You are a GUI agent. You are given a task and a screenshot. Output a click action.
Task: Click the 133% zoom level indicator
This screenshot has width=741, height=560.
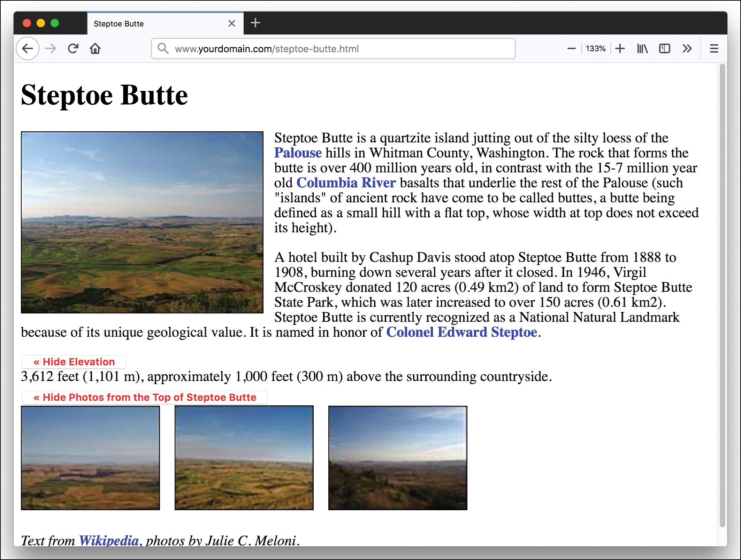click(x=595, y=48)
